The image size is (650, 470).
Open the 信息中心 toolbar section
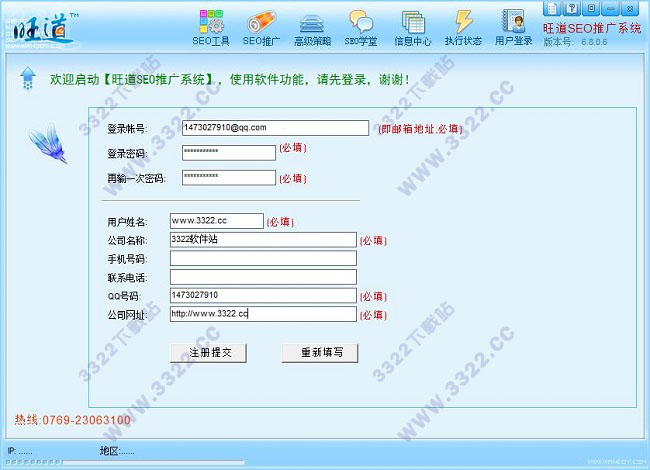(412, 28)
